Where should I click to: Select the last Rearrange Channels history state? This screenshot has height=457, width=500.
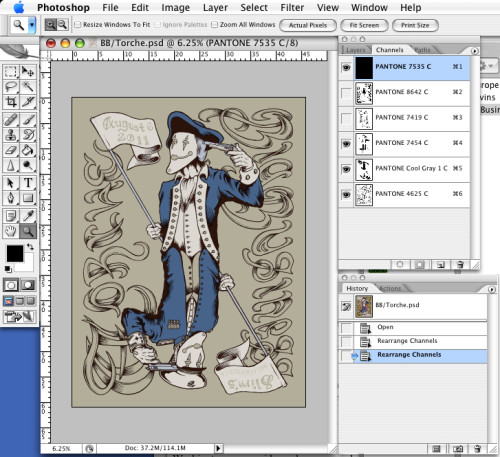click(413, 356)
